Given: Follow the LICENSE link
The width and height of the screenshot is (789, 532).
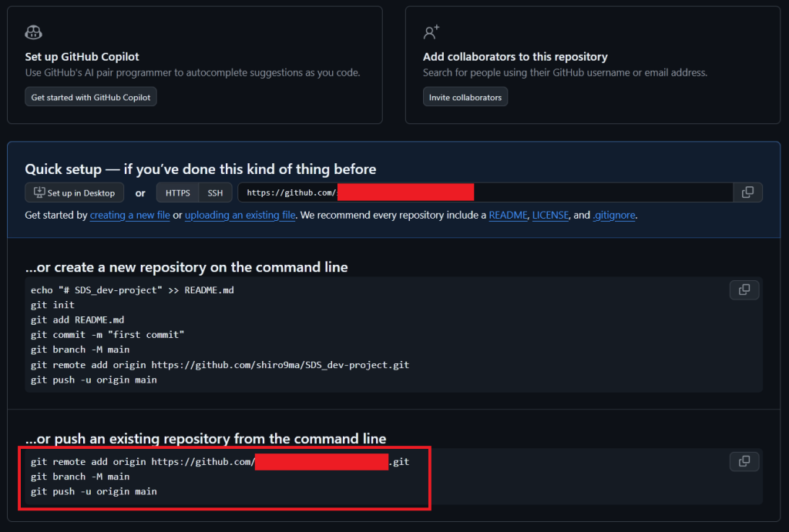Looking at the screenshot, I should coord(550,216).
